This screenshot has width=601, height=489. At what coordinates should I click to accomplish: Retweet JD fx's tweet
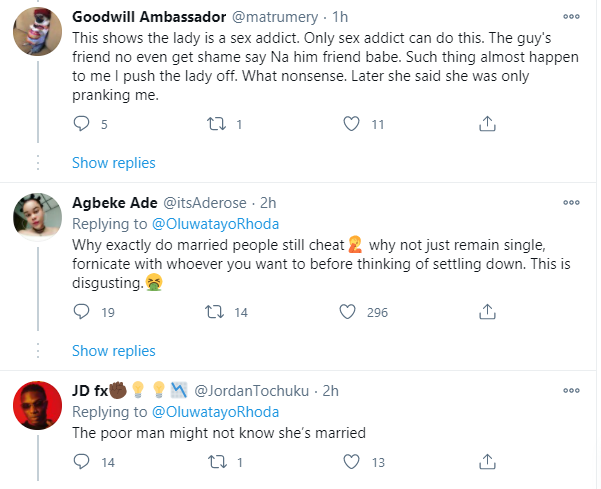(216, 462)
